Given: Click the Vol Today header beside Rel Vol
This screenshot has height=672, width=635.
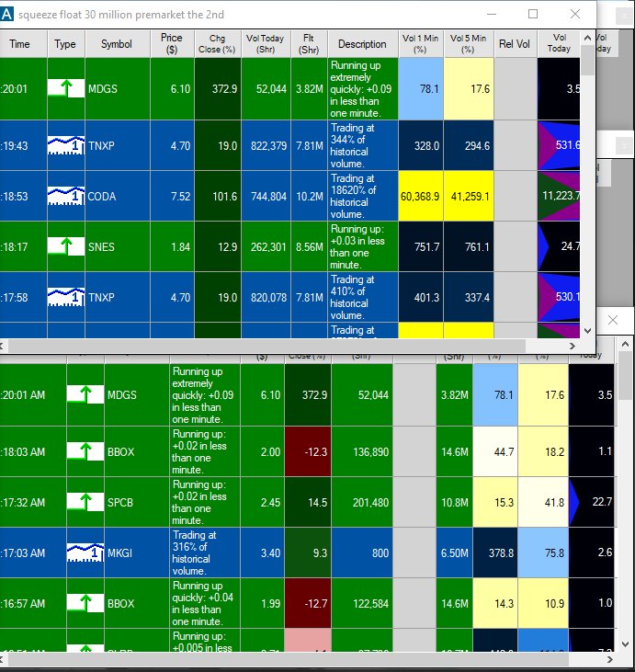Looking at the screenshot, I should tap(559, 44).
